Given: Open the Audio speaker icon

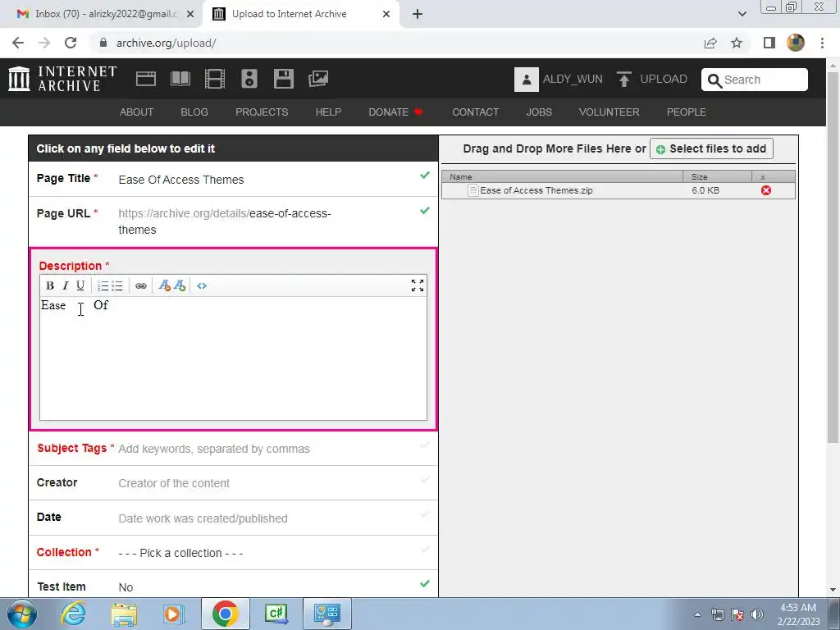Looking at the screenshot, I should tap(249, 79).
